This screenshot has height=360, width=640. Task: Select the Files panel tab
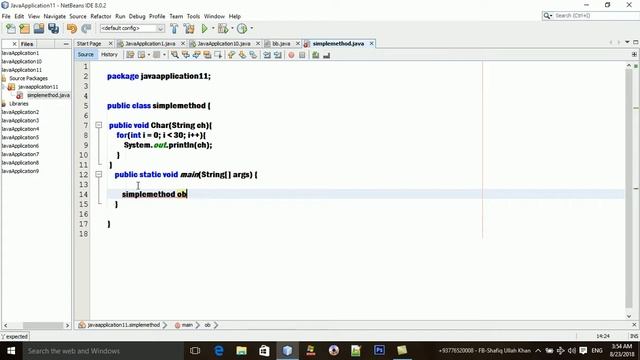coord(27,44)
